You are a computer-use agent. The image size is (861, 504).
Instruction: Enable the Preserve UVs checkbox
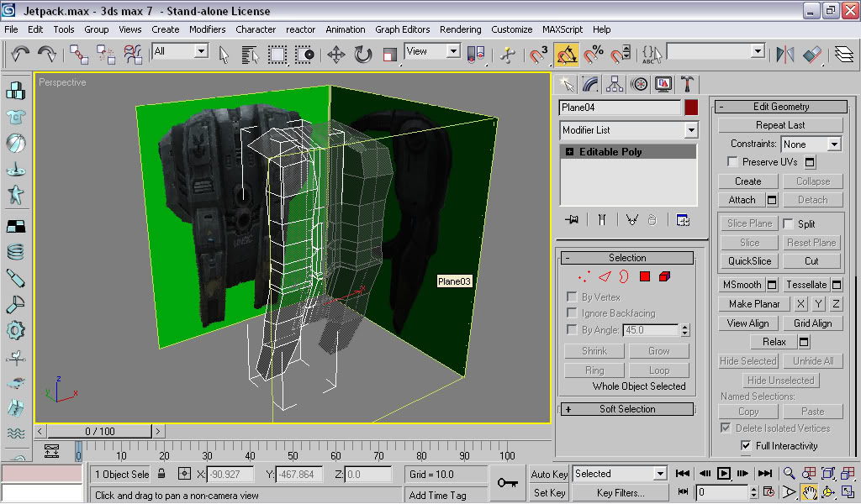click(x=733, y=162)
